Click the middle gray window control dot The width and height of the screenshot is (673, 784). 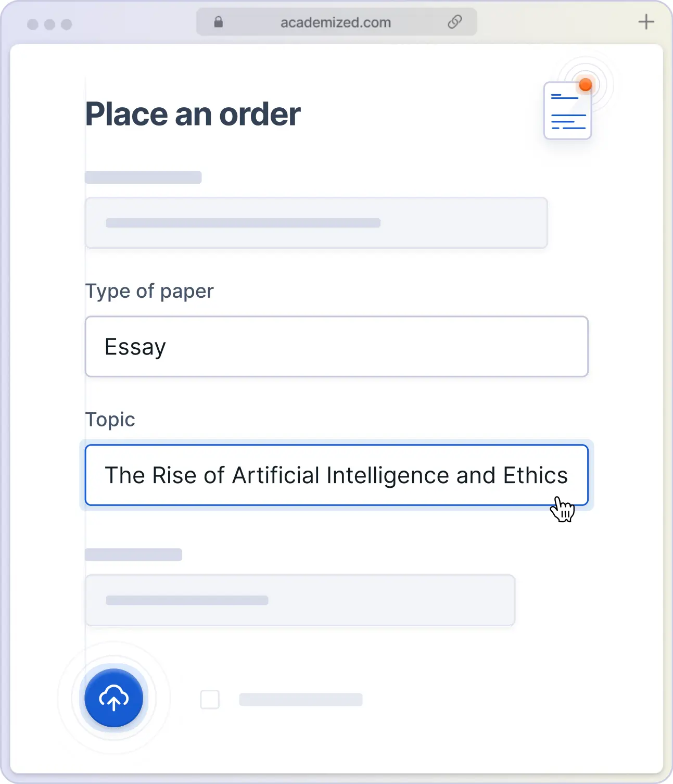coord(49,24)
